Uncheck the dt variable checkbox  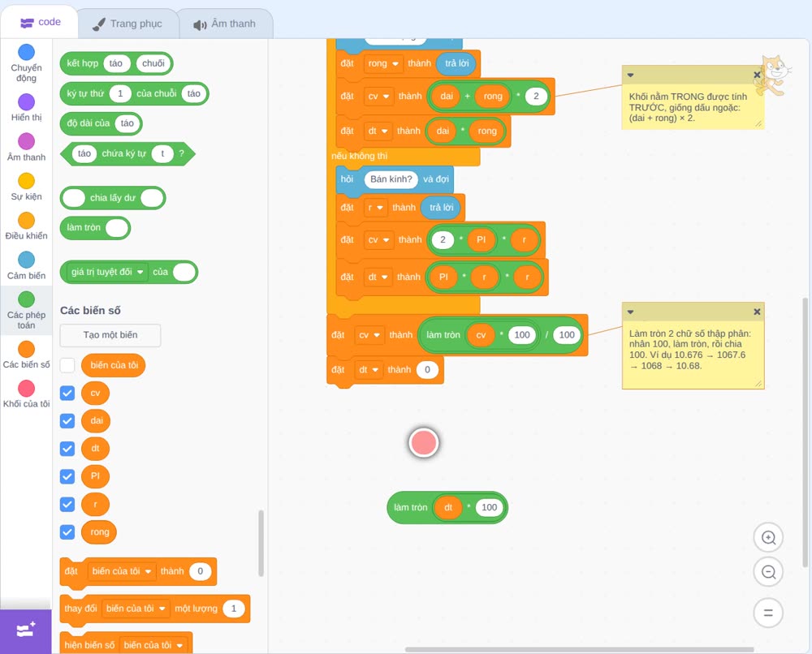(67, 449)
